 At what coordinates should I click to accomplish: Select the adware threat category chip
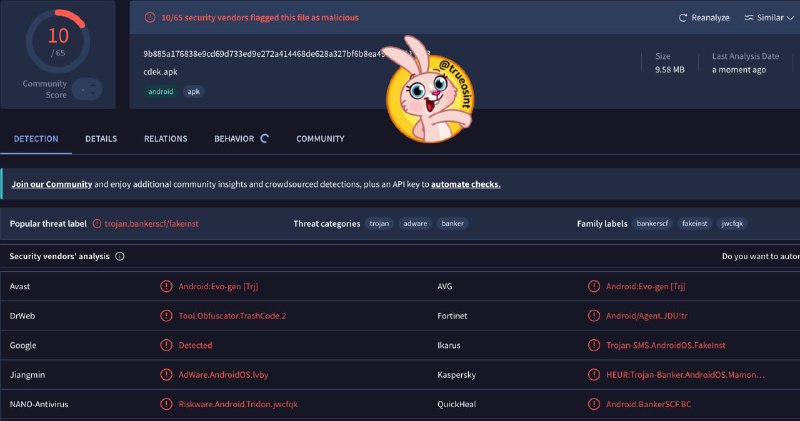click(415, 224)
